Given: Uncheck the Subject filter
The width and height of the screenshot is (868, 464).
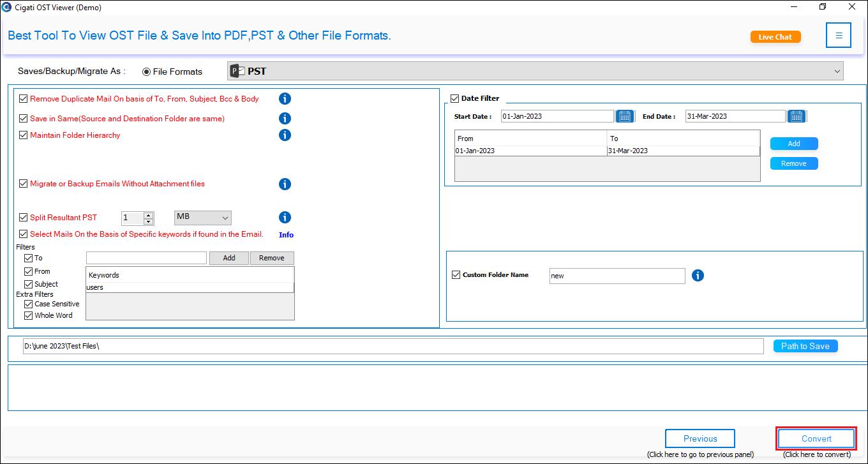Looking at the screenshot, I should coord(28,284).
